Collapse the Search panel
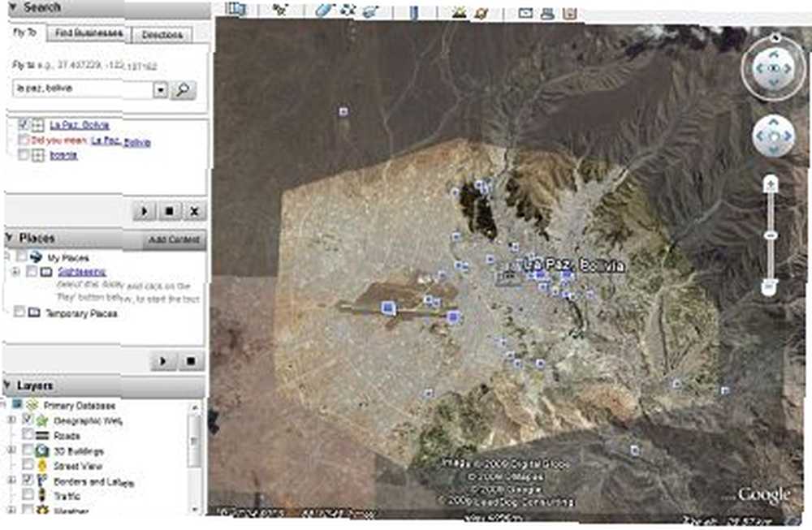Screen dimensions: 812x530 (x=13, y=8)
